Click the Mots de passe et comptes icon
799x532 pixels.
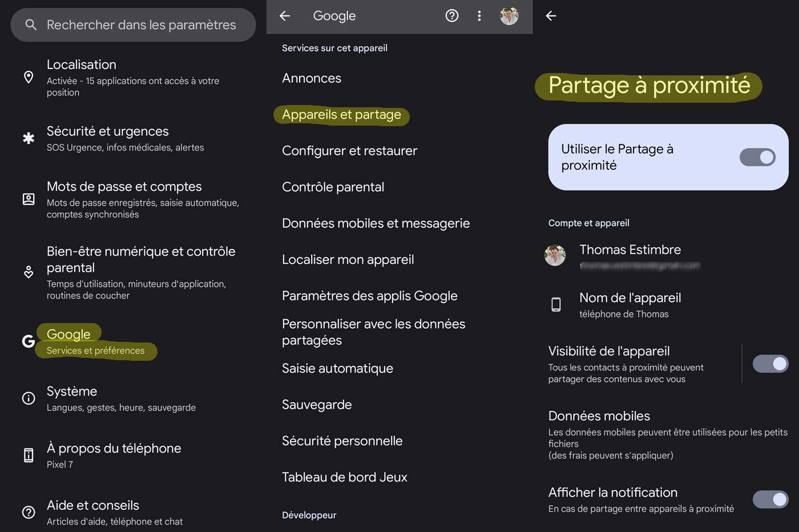click(x=29, y=199)
